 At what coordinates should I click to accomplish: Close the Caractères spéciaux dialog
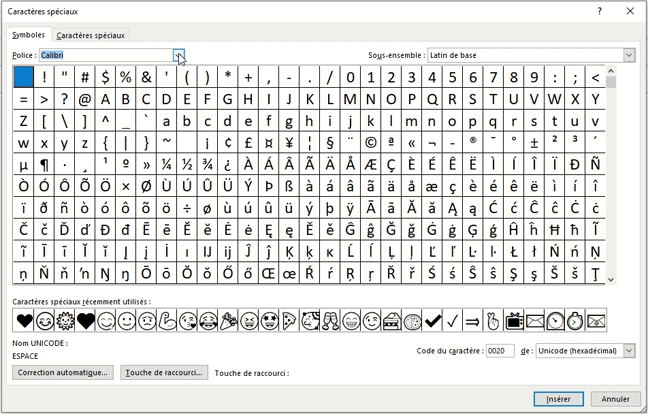[x=630, y=11]
